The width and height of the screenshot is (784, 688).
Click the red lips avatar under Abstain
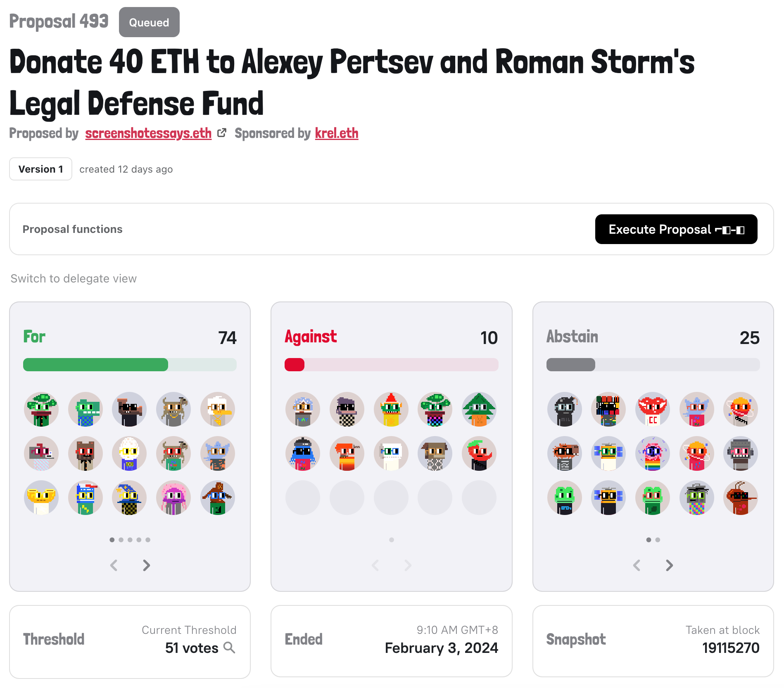[653, 409]
